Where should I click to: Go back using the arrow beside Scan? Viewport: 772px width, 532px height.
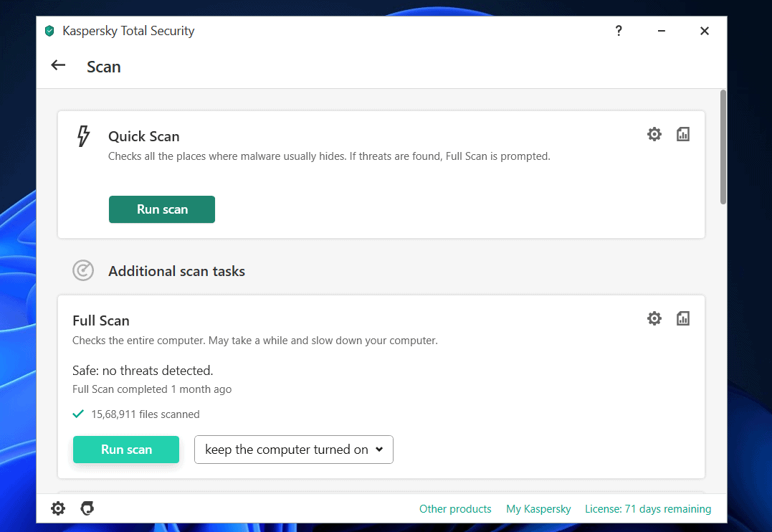click(58, 65)
